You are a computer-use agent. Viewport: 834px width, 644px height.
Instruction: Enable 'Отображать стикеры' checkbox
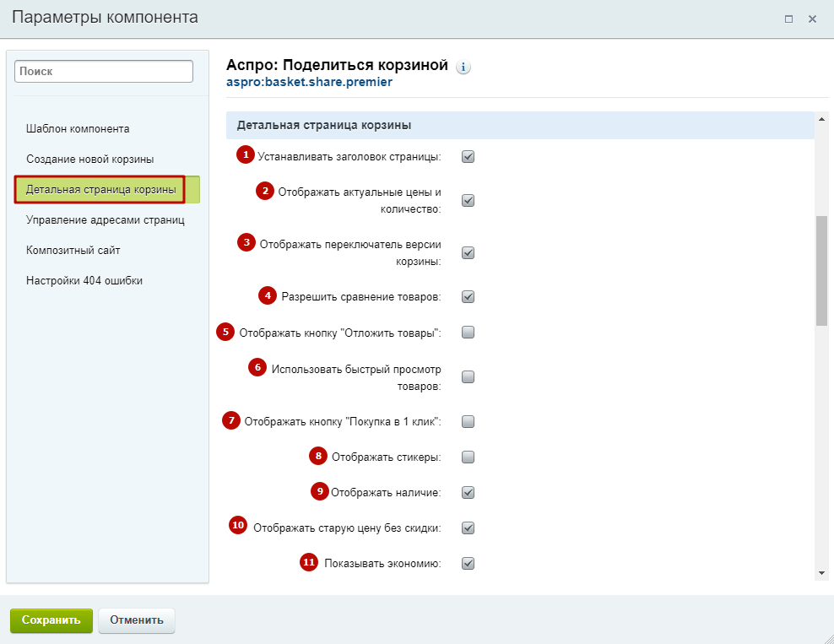coord(468,457)
